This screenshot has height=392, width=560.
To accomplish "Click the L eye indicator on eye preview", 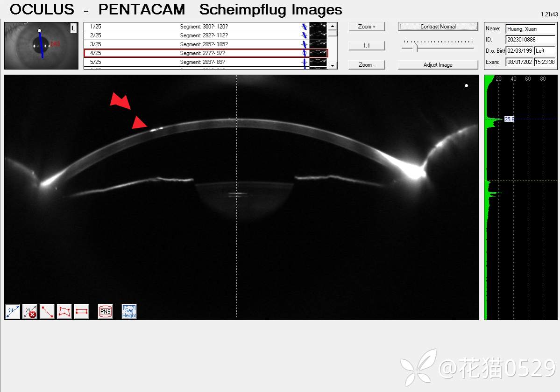I will 73,29.
